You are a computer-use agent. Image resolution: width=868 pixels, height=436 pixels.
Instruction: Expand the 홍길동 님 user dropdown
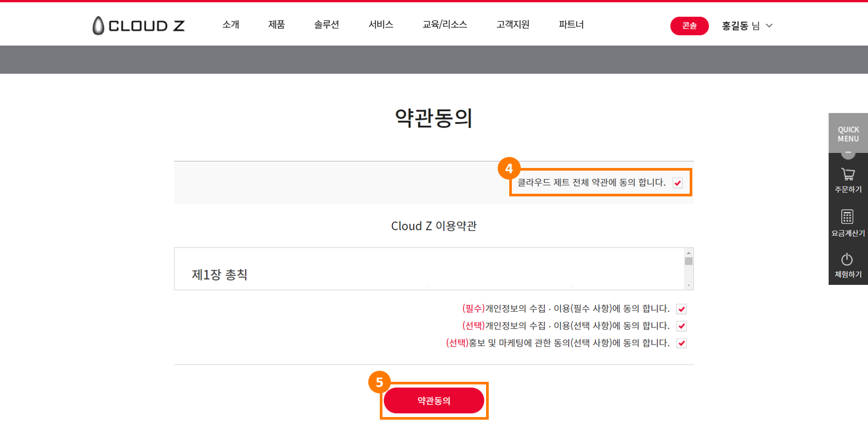tap(747, 26)
